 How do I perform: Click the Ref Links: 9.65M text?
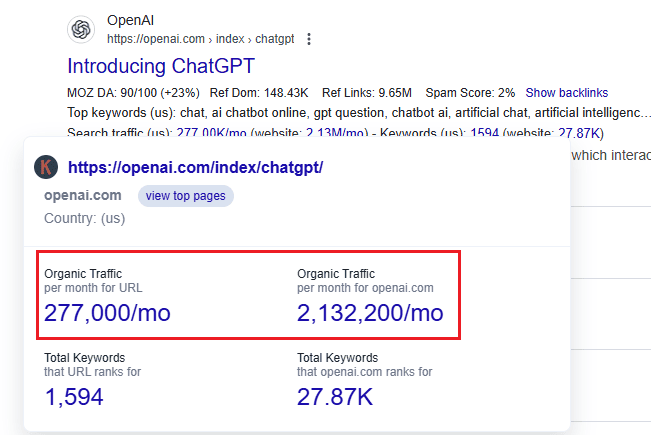pyautogui.click(x=367, y=93)
